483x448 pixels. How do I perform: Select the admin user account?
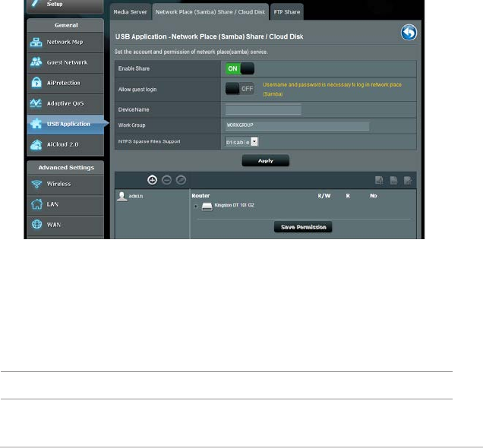[x=131, y=196]
